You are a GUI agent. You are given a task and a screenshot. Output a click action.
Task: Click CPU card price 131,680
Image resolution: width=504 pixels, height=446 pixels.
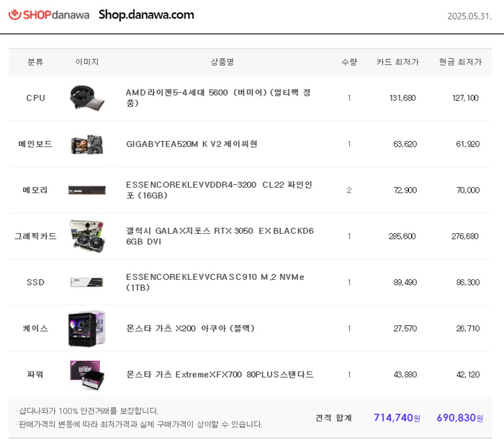pos(402,98)
